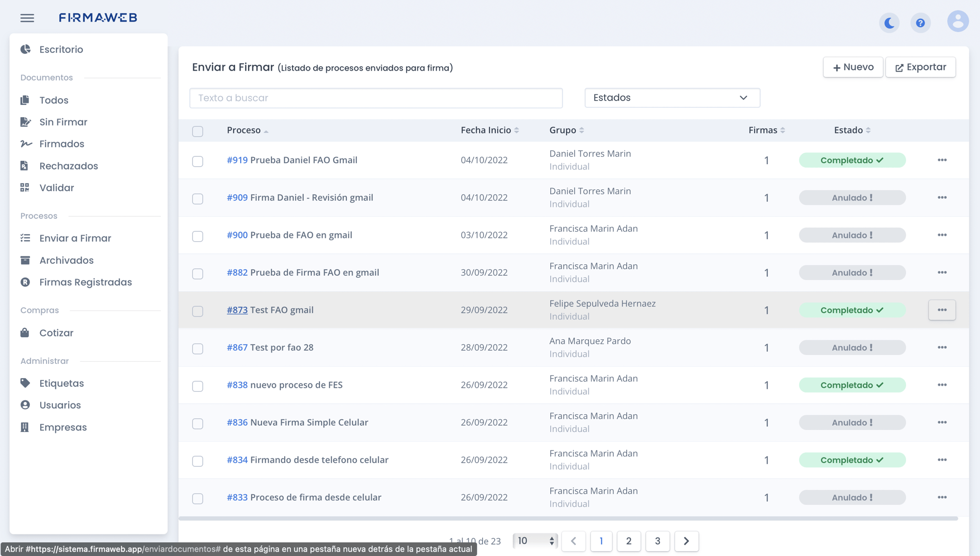Open actions menu for process #834

(x=942, y=460)
